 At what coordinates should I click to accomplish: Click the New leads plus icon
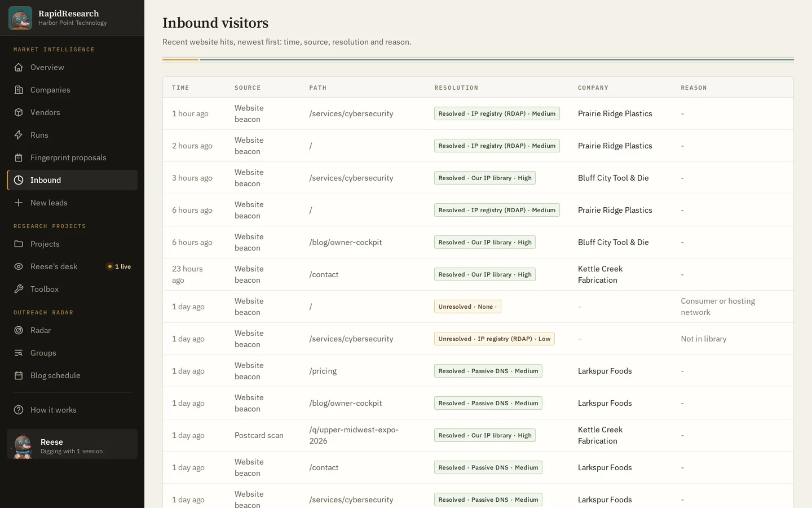[x=19, y=203]
